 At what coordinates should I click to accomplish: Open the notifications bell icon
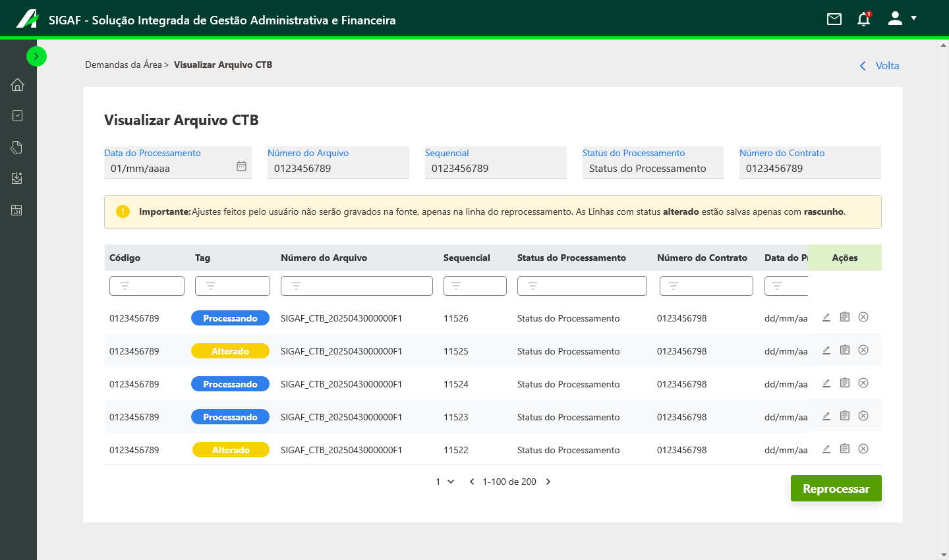click(x=864, y=19)
